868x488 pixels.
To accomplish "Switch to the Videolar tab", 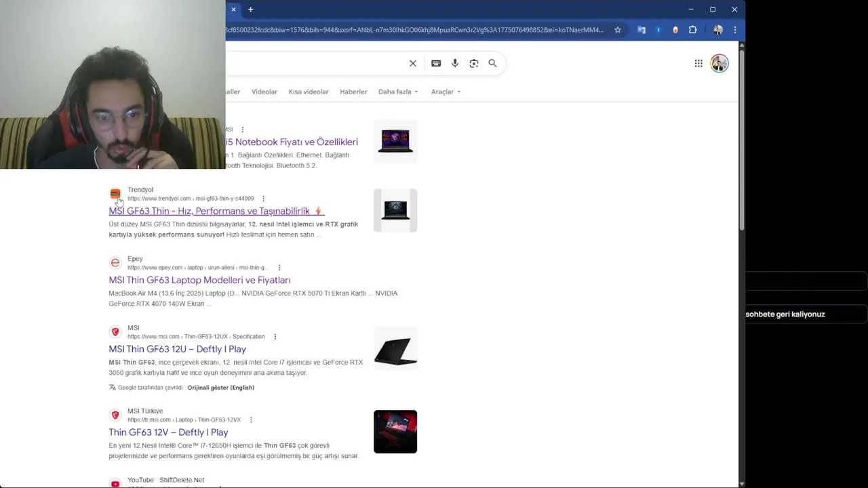I will (x=264, y=91).
